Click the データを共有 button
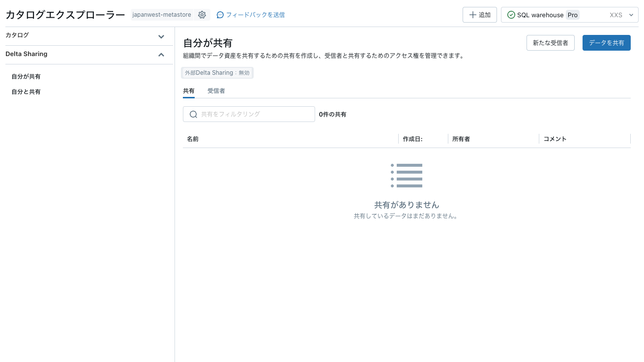 (x=606, y=43)
